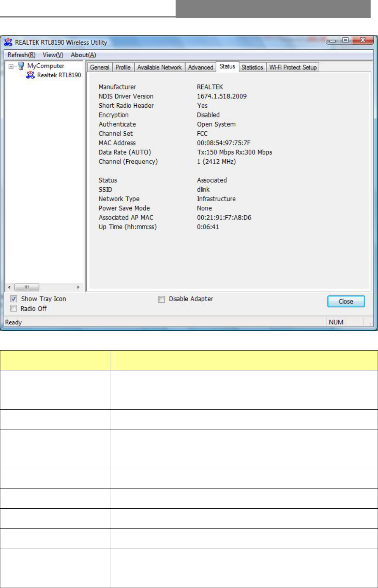Go to the Advanced tab
The image size is (378, 588).
coord(200,67)
